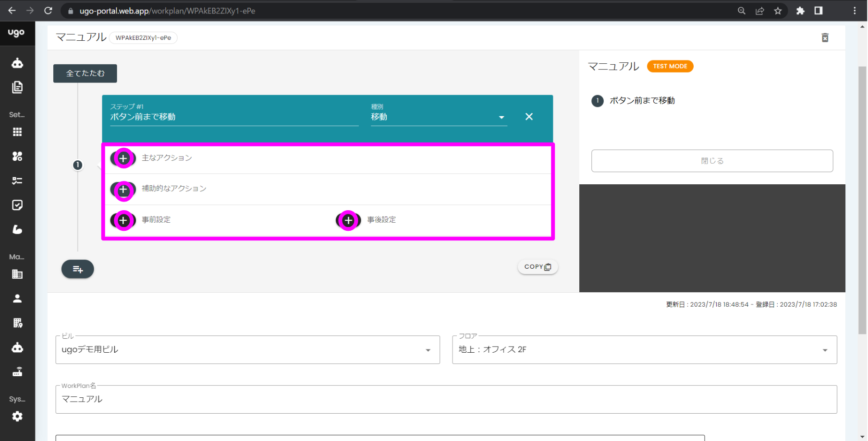Open the flow shapes icon in the sidebar

(x=17, y=156)
